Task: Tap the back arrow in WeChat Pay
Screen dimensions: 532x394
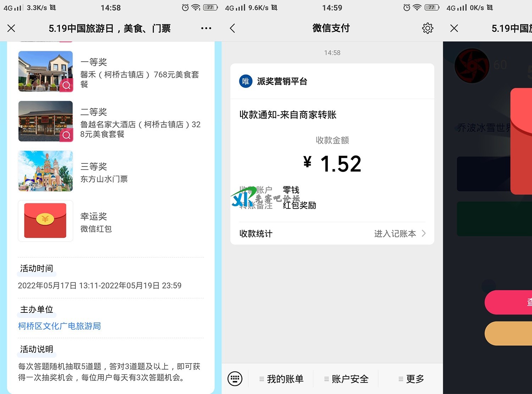Action: point(233,28)
